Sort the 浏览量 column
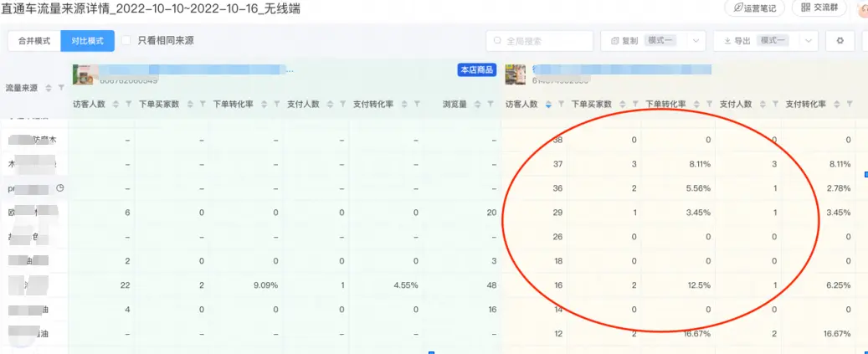 (478, 104)
